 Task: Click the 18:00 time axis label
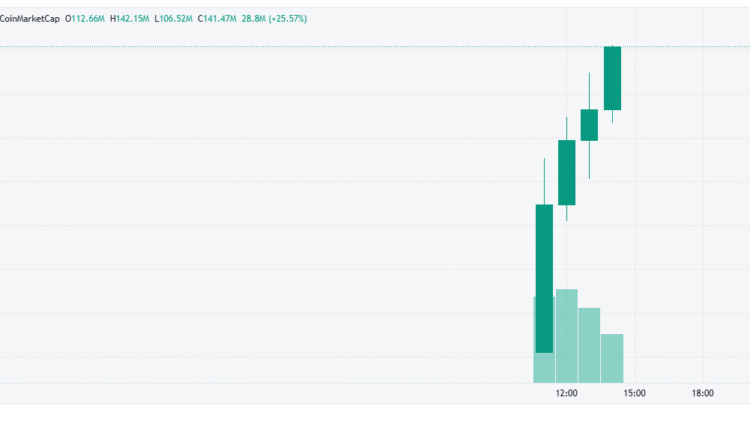(x=703, y=393)
